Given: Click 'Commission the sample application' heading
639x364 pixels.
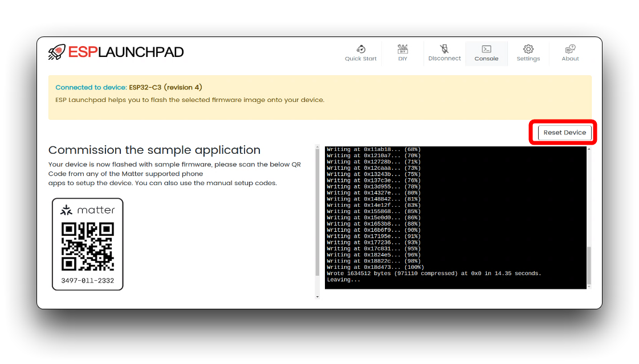Looking at the screenshot, I should (x=154, y=150).
